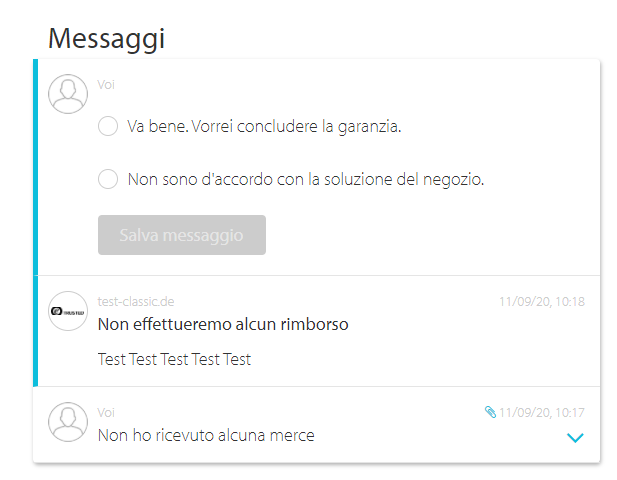This screenshot has height=480, width=617.
Task: Open the paperclip attachment icon
Action: [490, 412]
